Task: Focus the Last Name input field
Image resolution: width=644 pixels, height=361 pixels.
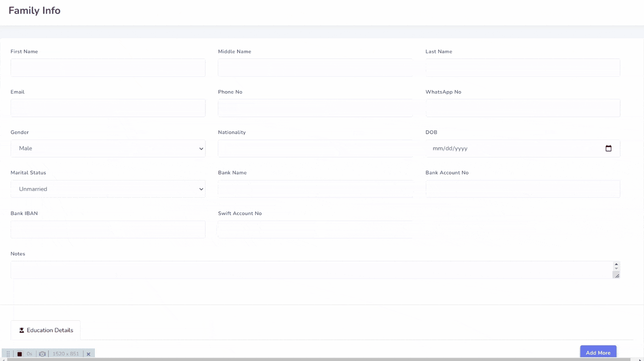Action: (x=523, y=67)
